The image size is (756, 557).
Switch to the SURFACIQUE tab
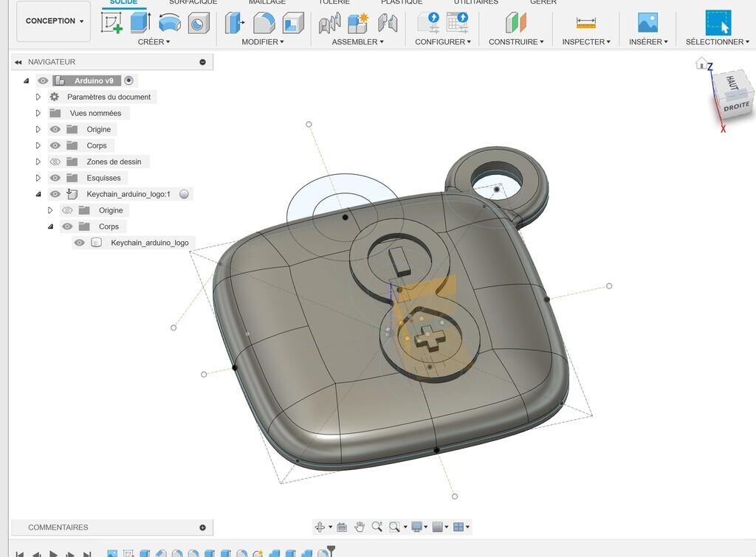193,2
